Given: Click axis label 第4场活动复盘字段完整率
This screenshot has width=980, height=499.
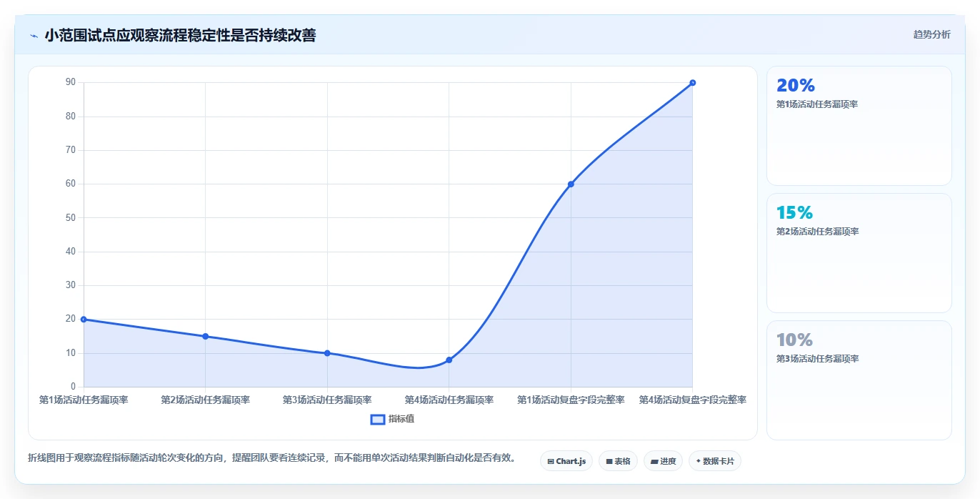Looking at the screenshot, I should (692, 400).
